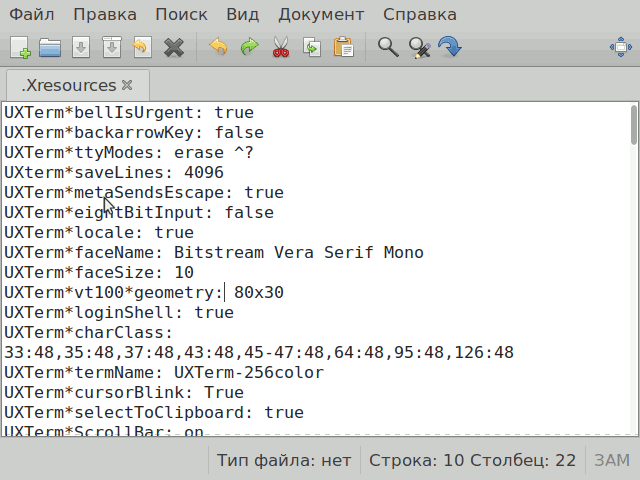Click the Go to line arrow icon
Image resolution: width=640 pixels, height=480 pixels.
pos(450,47)
